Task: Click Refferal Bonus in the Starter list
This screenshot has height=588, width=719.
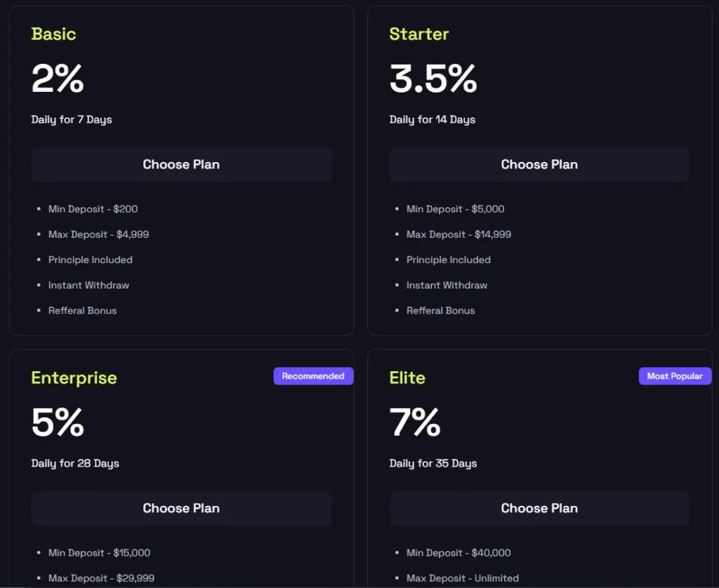Action: [x=440, y=310]
